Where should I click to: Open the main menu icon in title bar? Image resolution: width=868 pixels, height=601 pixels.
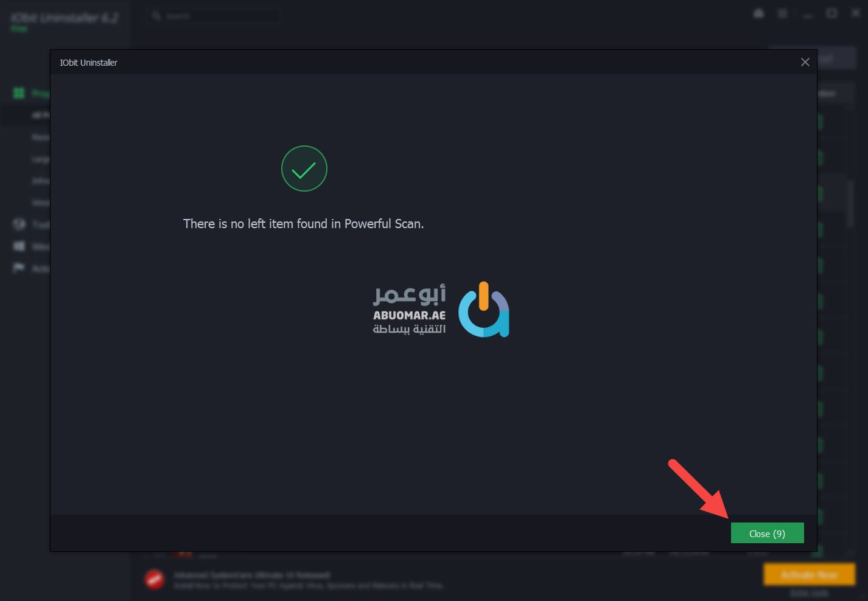click(783, 13)
